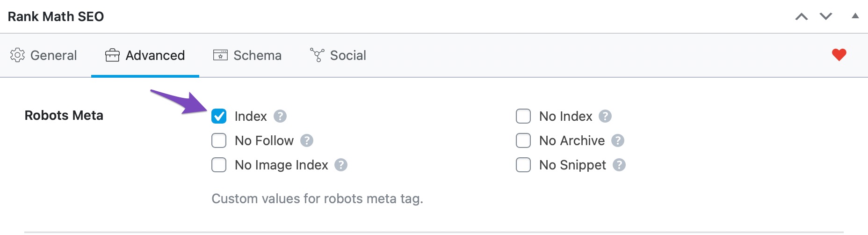
Task: Open help tooltip for No Image Index
Action: point(341,165)
